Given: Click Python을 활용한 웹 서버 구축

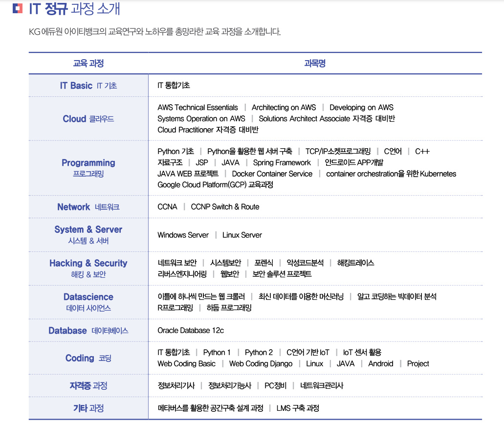Looking at the screenshot, I should (250, 152).
